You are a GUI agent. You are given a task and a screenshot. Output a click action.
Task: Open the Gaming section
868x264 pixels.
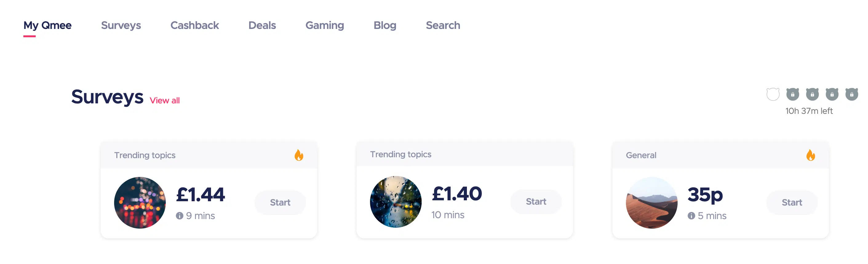coord(325,25)
